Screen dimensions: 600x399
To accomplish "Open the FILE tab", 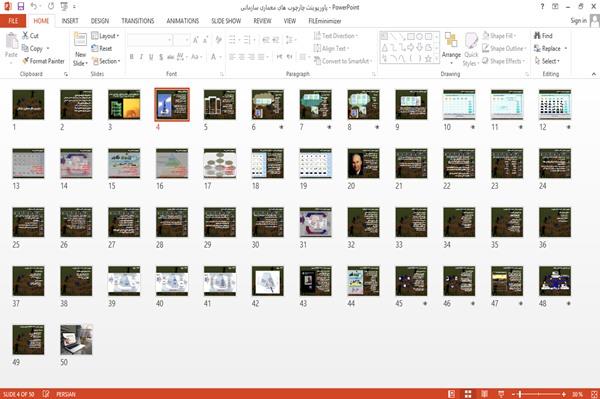I will tap(13, 21).
